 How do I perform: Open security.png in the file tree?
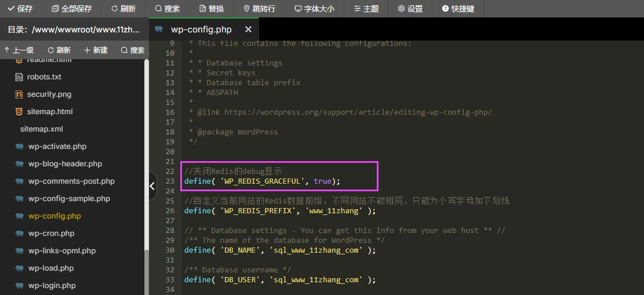coord(49,94)
